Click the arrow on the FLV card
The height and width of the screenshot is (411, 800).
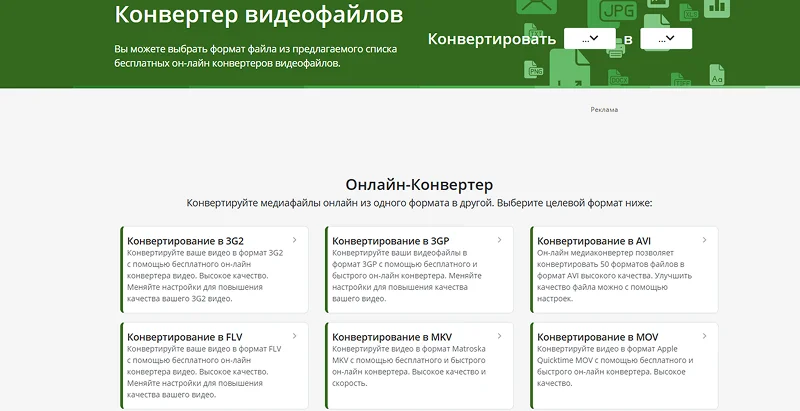click(295, 336)
